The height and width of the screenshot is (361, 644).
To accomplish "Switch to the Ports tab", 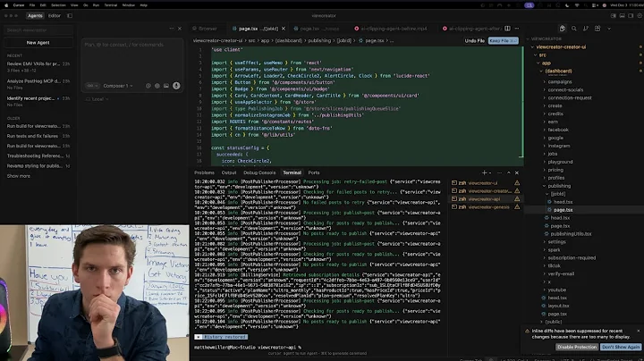I will click(x=314, y=172).
